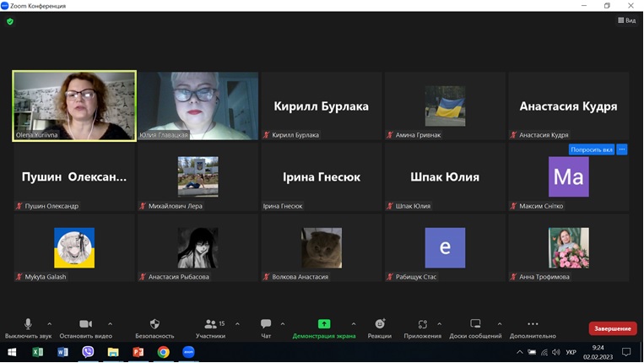This screenshot has width=644, height=363.
Task: Open the Реакции reactions menu
Action: pyautogui.click(x=380, y=328)
